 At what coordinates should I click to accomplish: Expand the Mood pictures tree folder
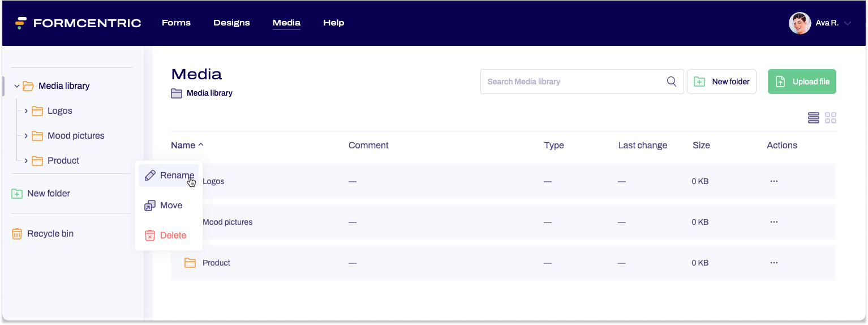pyautogui.click(x=26, y=136)
